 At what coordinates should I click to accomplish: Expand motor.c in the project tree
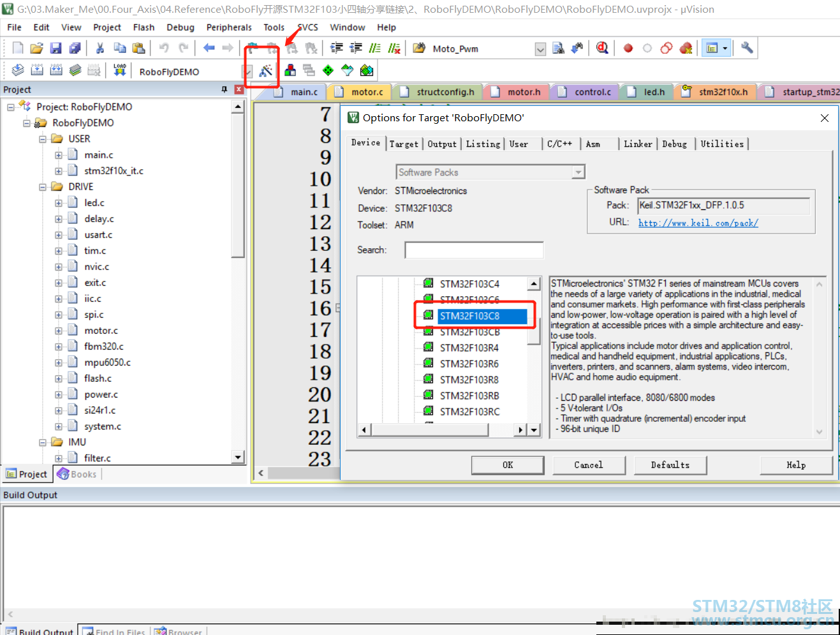(59, 331)
